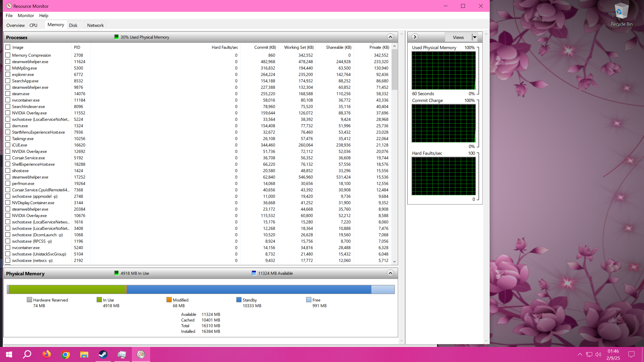
Task: Open the Windows Start menu
Action: click(x=9, y=354)
